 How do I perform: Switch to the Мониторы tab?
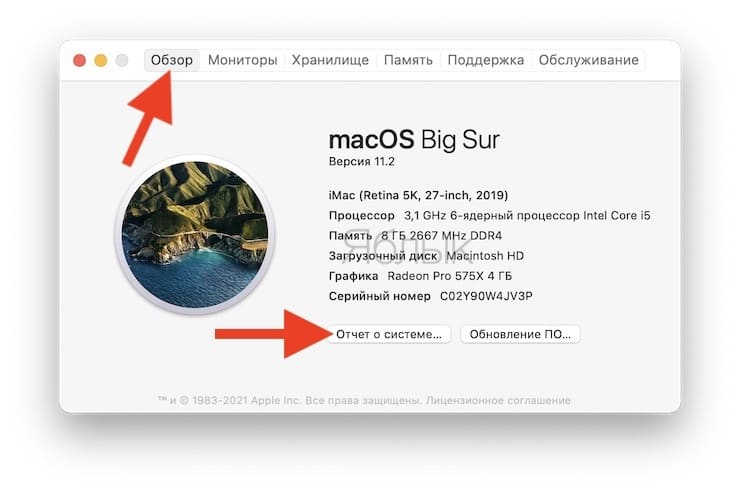(243, 60)
